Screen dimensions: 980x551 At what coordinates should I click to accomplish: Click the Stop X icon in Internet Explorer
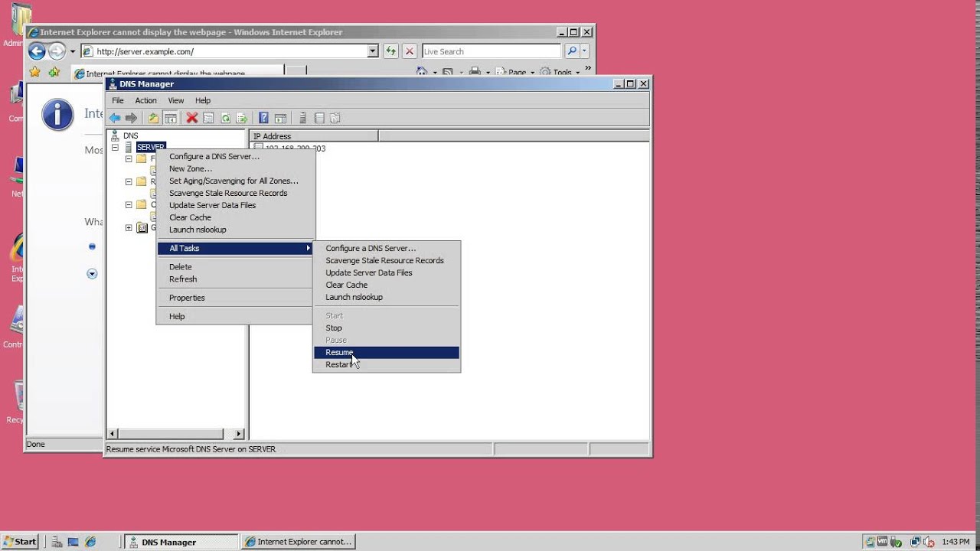[410, 51]
